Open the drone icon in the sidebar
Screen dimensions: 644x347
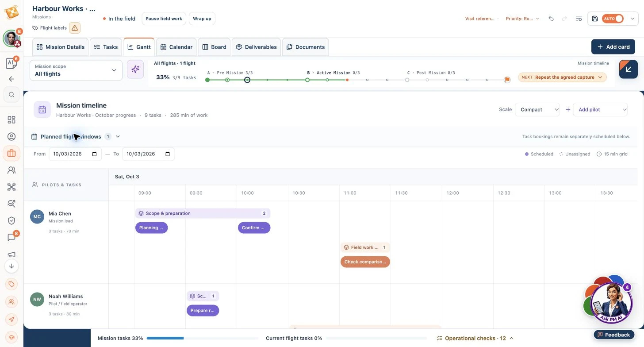(11, 187)
